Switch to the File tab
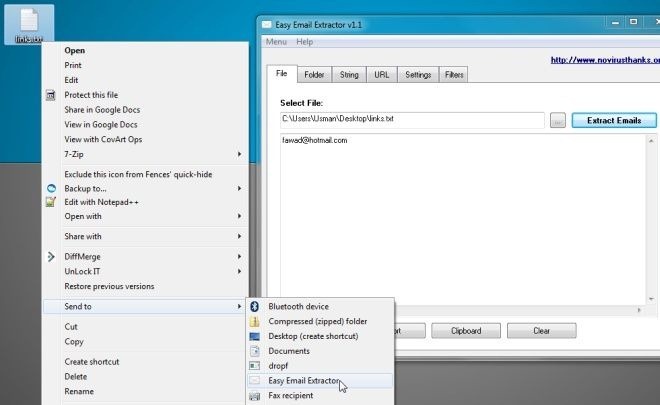The width and height of the screenshot is (660, 405). click(282, 74)
